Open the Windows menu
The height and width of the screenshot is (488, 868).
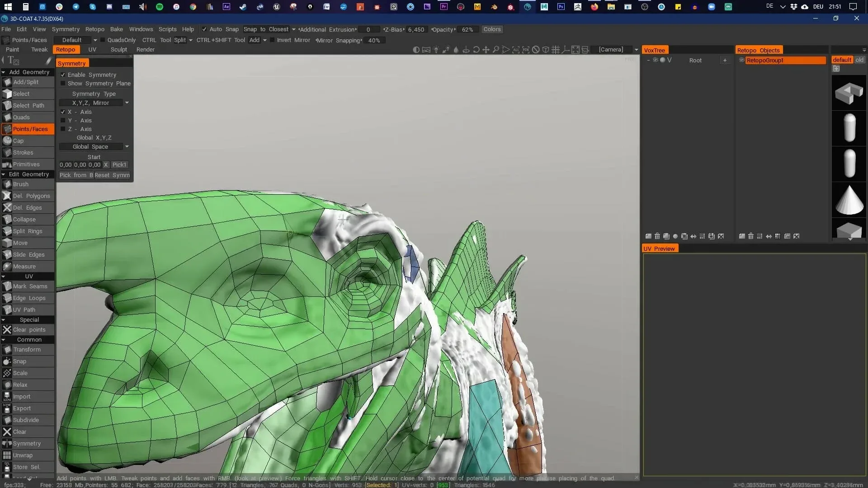pyautogui.click(x=141, y=29)
